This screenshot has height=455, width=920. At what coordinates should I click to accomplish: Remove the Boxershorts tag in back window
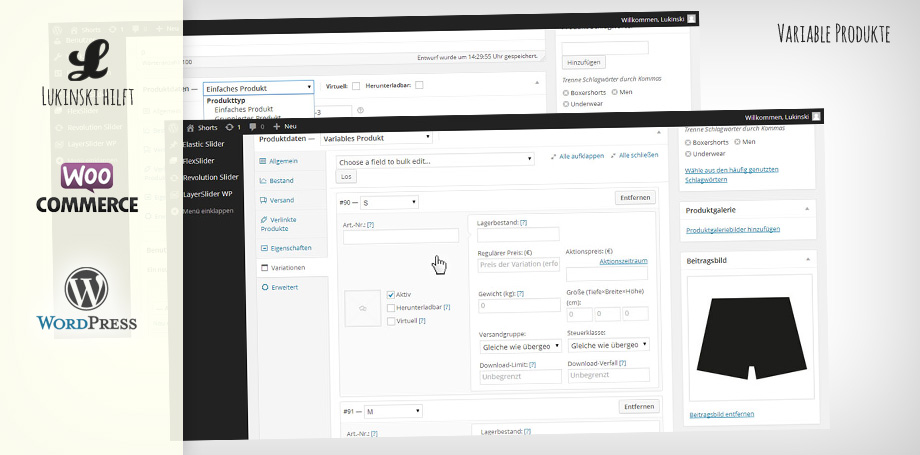tap(566, 93)
